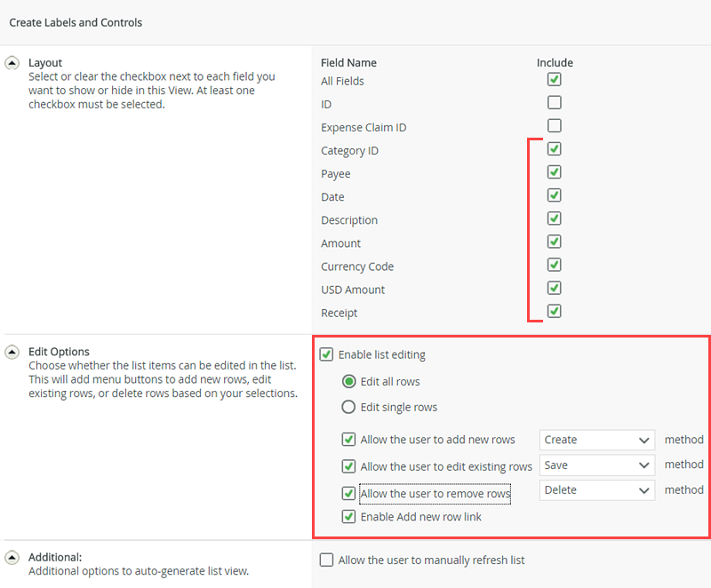Uncheck Enable Add new row link
Screen dimensions: 711x588
(x=349, y=516)
